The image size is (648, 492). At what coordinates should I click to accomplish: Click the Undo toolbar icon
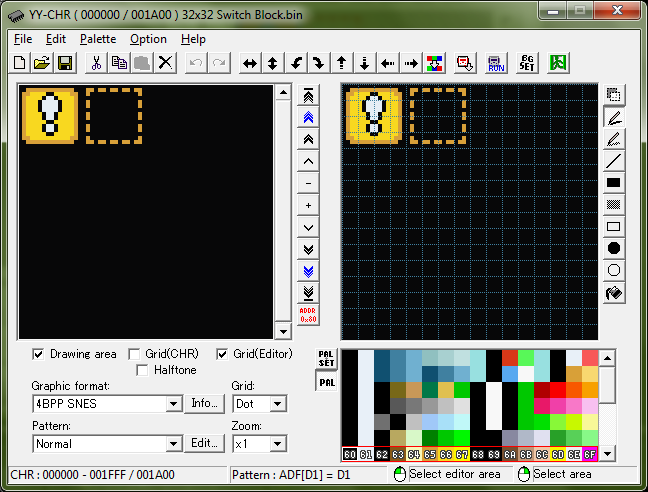click(x=196, y=63)
